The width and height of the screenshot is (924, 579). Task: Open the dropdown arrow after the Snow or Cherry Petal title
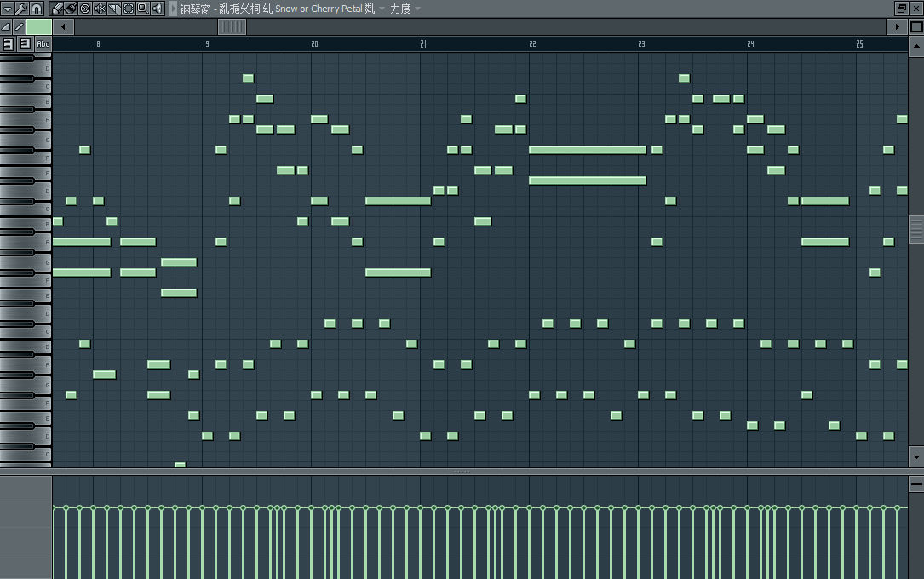point(382,9)
